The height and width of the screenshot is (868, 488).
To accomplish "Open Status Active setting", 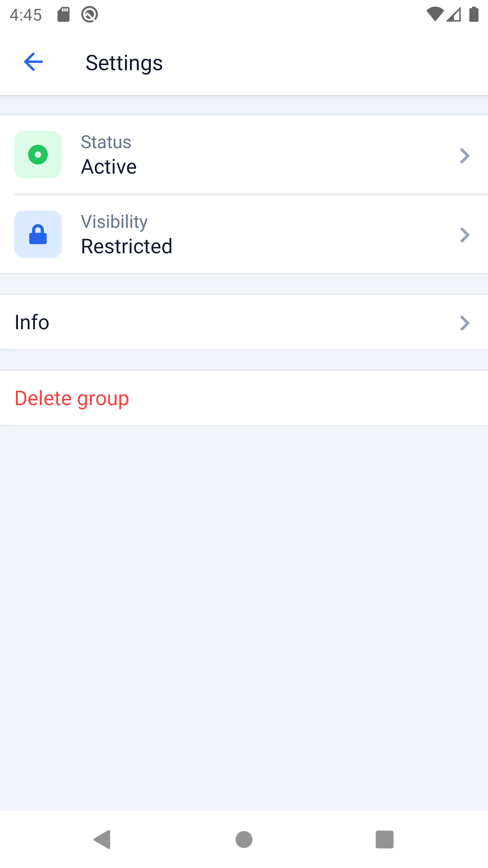I will 244,155.
